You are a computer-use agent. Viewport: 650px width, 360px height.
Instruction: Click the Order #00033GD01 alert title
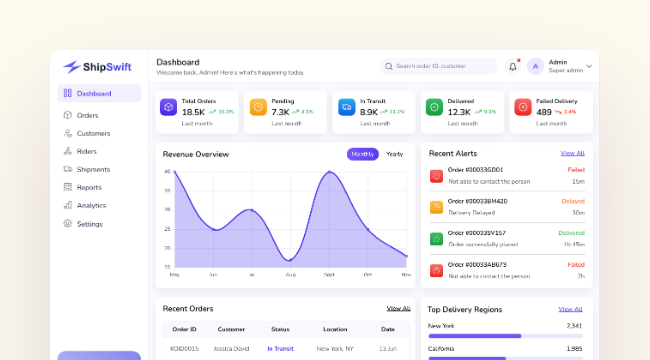click(x=475, y=170)
